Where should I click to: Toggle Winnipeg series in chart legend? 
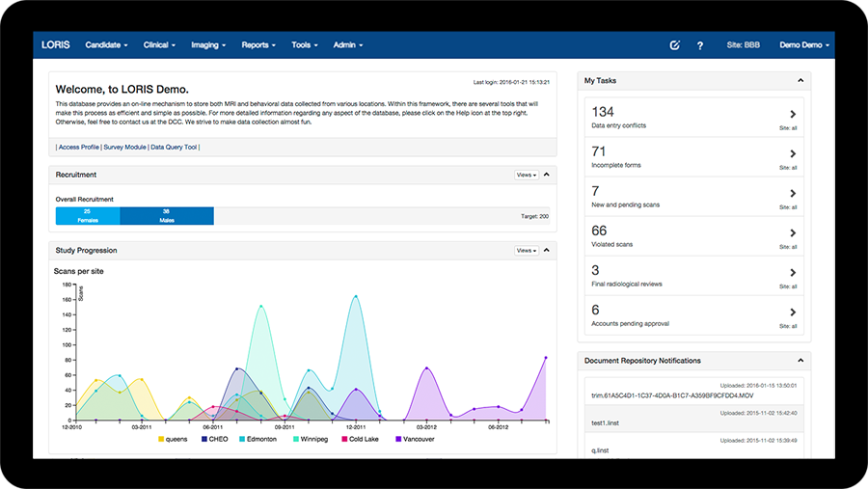[x=311, y=439]
